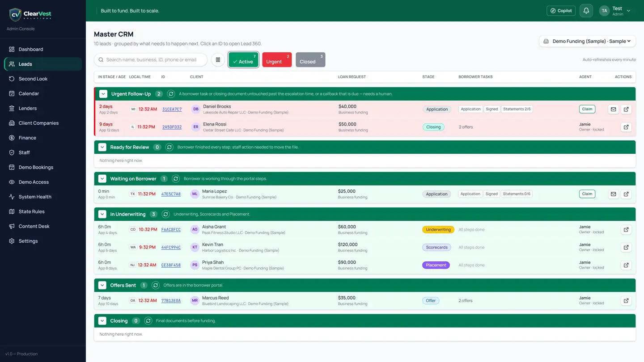Click the ClearVest logo
Image resolution: width=644 pixels, height=362 pixels.
click(x=30, y=14)
